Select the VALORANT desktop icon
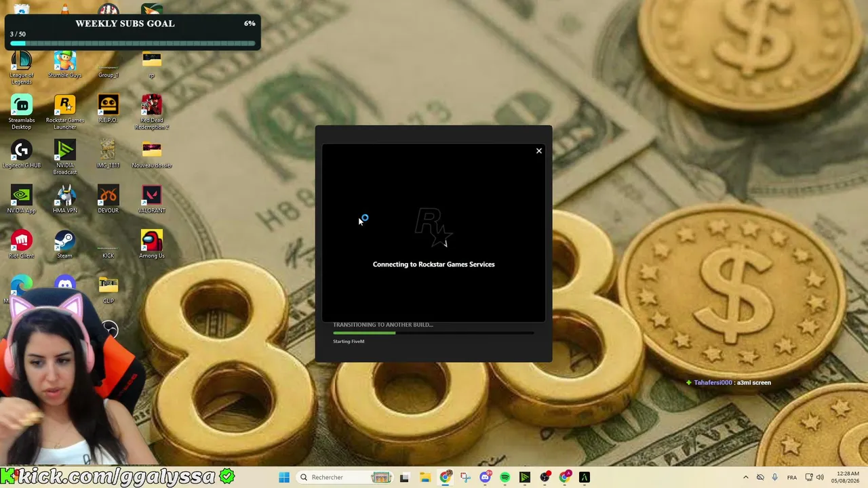868x488 pixels. 152,200
